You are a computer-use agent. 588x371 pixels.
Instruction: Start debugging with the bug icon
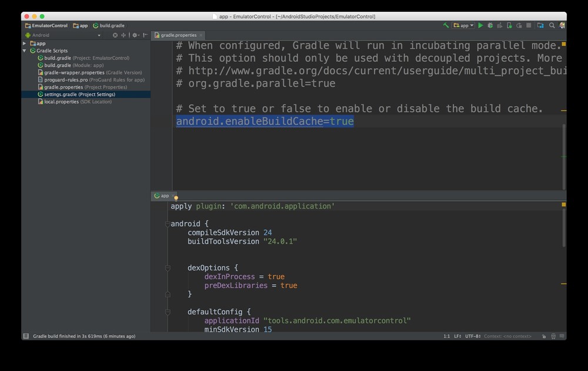[490, 26]
